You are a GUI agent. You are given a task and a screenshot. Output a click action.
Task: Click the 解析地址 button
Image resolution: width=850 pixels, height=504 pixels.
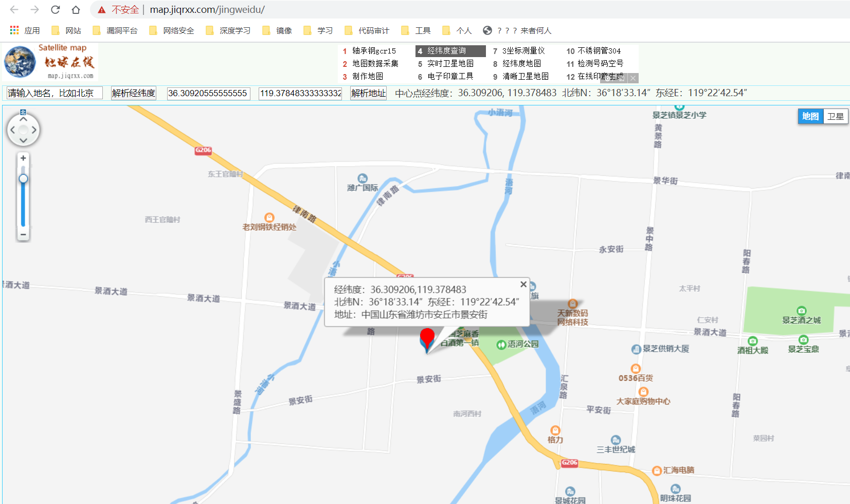(x=368, y=93)
